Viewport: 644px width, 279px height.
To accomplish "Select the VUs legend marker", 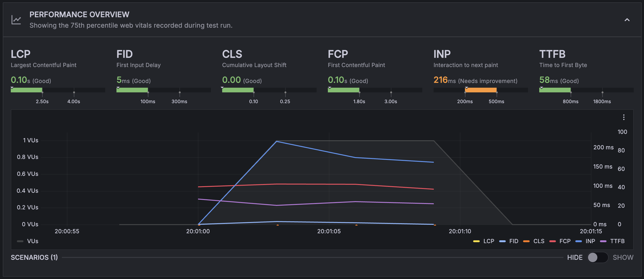I will (20, 241).
